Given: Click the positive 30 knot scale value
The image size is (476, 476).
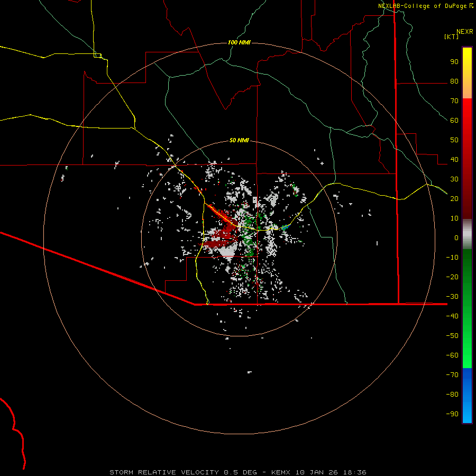Looking at the screenshot, I should click(x=454, y=179).
